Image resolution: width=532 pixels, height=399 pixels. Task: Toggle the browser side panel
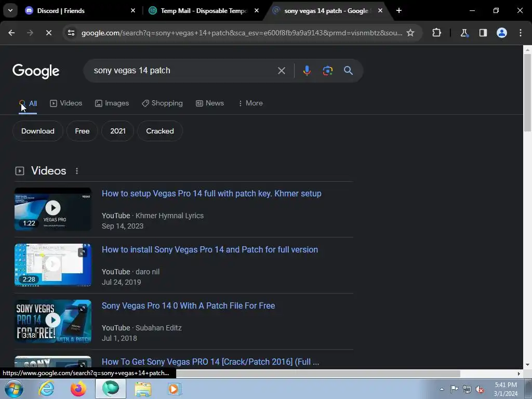(483, 33)
